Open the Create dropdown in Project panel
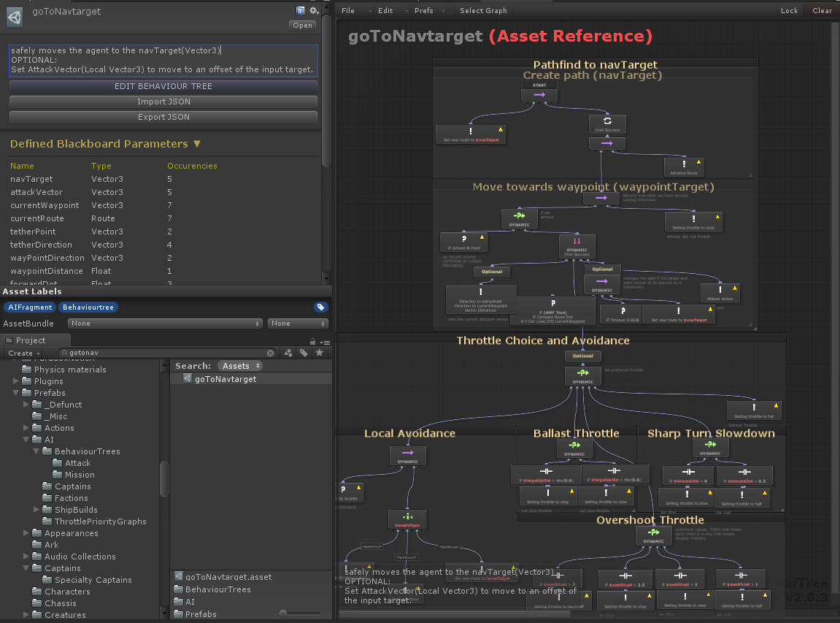This screenshot has height=623, width=840. coord(23,353)
